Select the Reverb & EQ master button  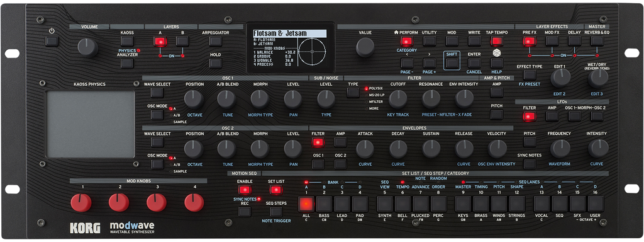pyautogui.click(x=597, y=41)
